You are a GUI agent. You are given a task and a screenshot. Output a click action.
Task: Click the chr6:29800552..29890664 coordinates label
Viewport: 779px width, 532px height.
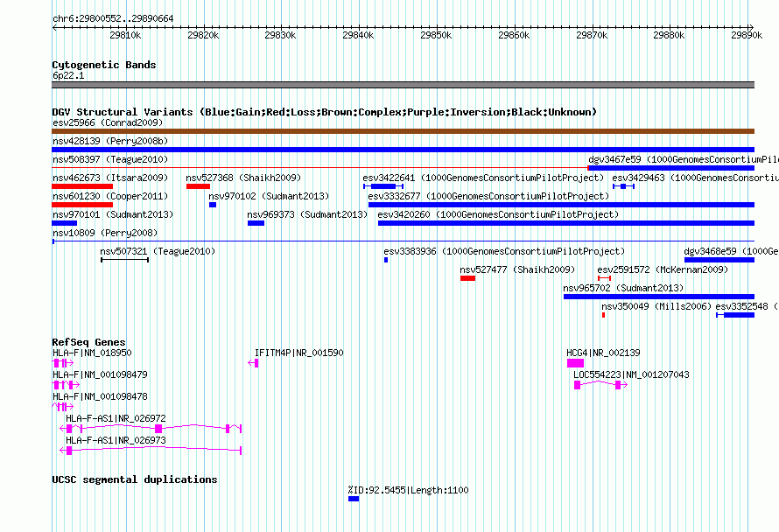(113, 18)
